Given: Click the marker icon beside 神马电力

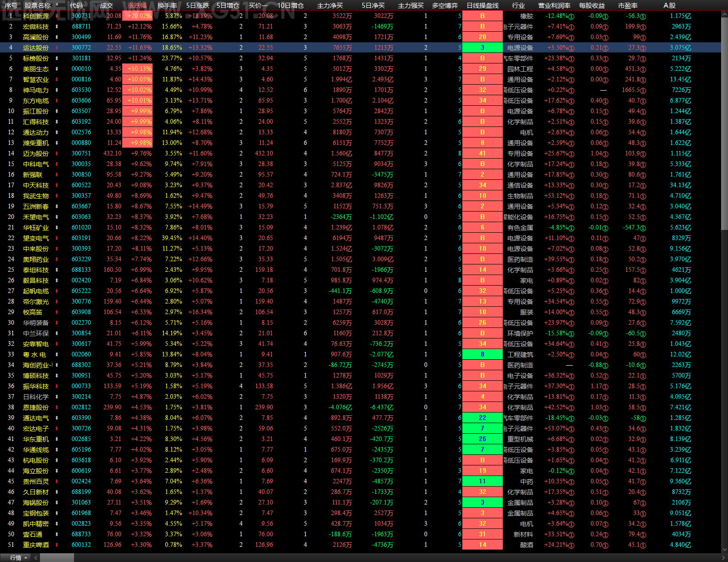Looking at the screenshot, I should 57,90.
